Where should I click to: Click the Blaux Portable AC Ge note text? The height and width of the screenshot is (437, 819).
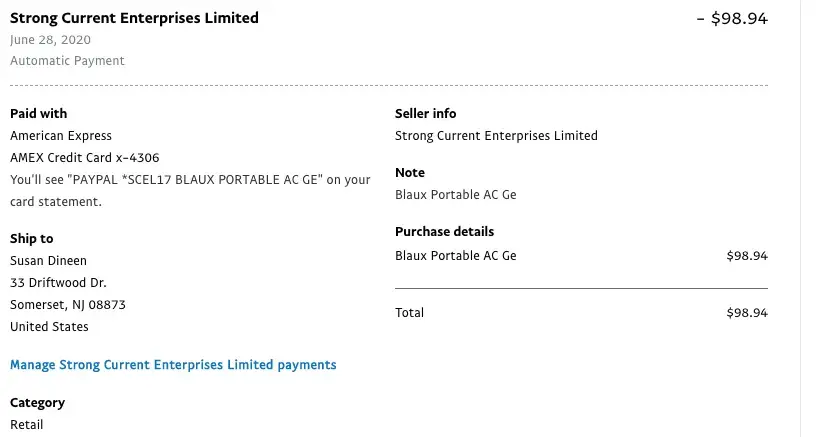[455, 195]
